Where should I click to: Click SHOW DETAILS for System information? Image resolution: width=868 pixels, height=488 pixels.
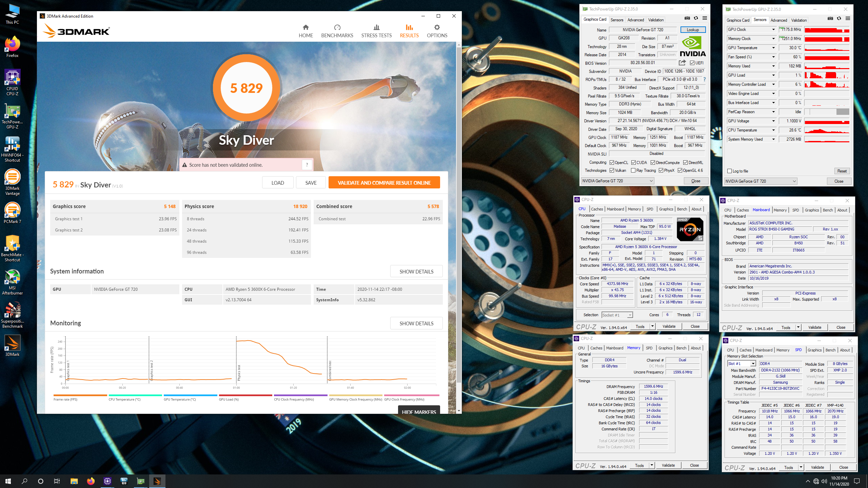[x=416, y=271]
